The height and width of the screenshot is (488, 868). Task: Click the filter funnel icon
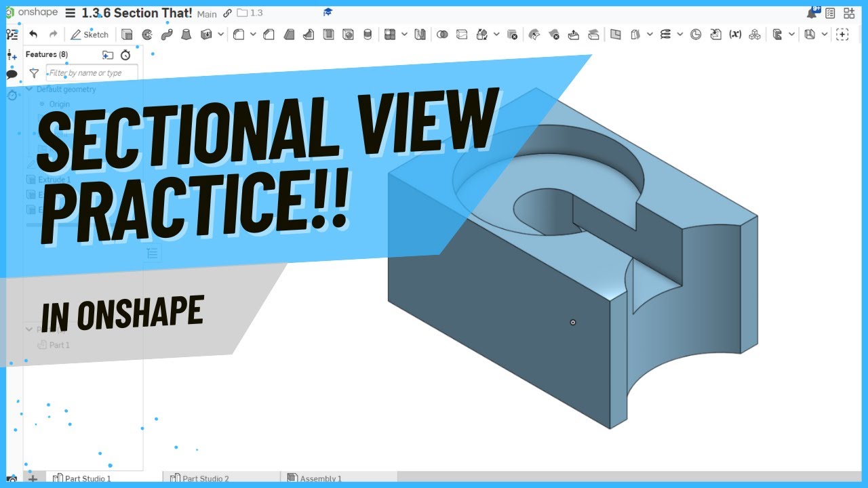(34, 73)
